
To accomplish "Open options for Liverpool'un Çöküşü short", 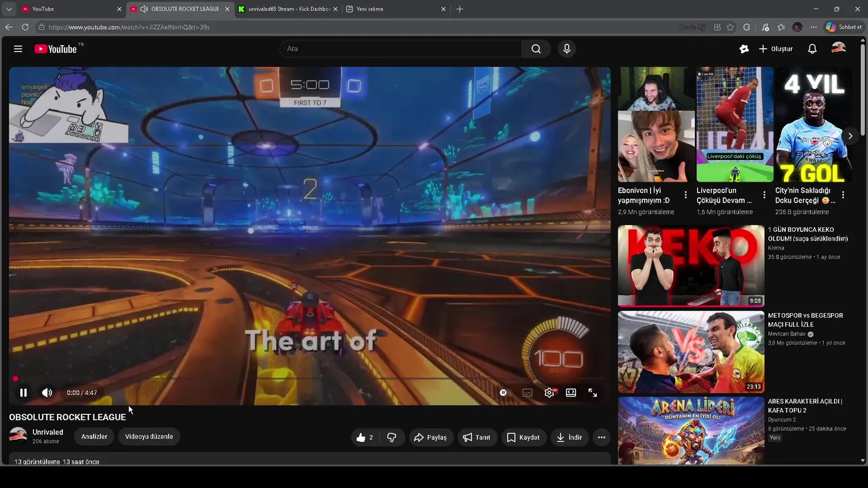I will click(764, 195).
